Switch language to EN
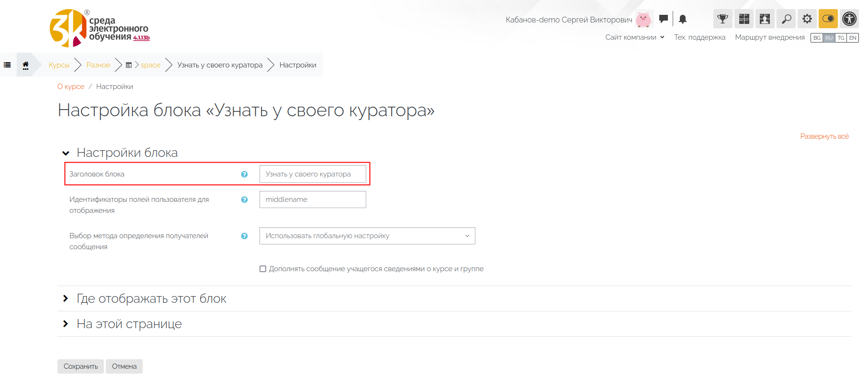Viewport: 868px width, 386px height. tap(853, 38)
